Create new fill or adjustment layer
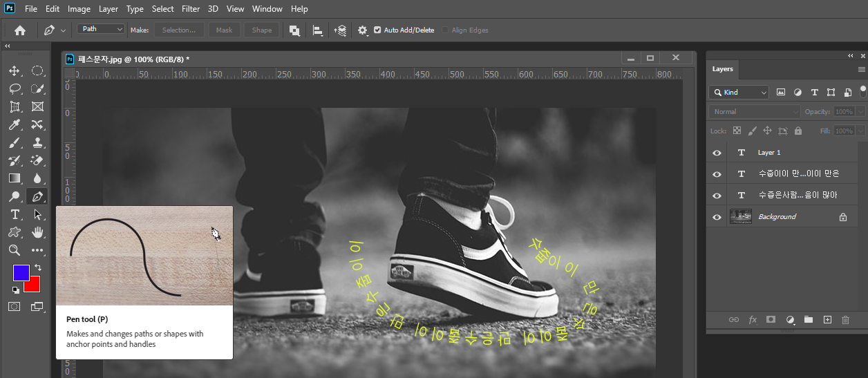Screen dimensions: 868x378 click(x=790, y=320)
